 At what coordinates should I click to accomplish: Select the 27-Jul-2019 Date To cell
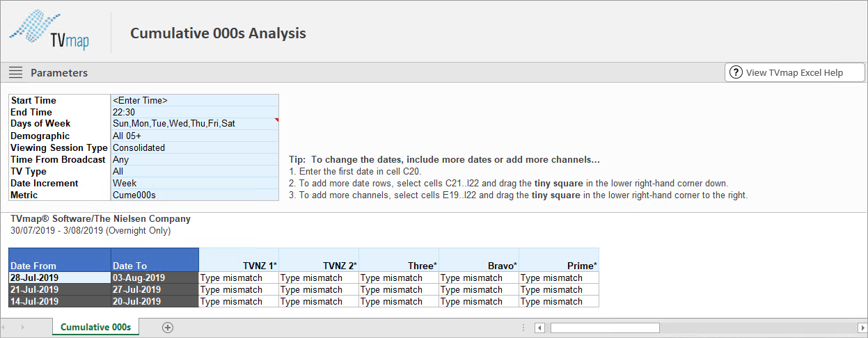point(155,289)
